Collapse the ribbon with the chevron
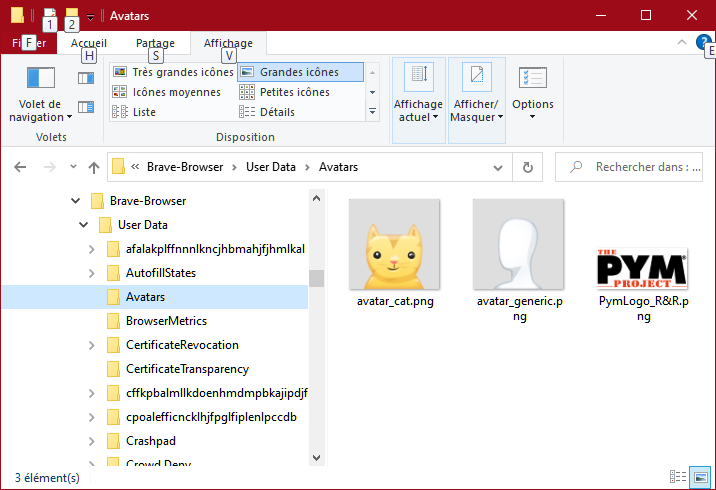The image size is (716, 490). click(682, 42)
